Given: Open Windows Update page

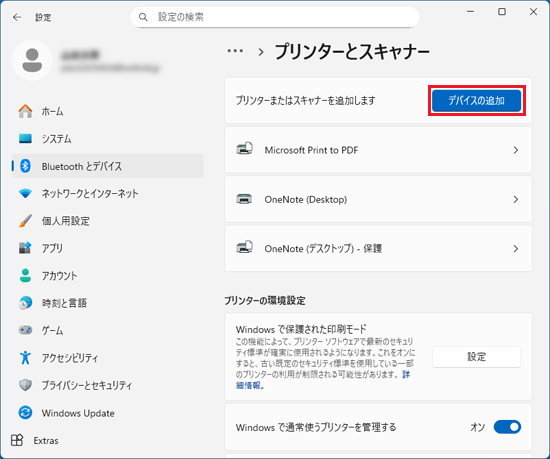Looking at the screenshot, I should (108, 413).
